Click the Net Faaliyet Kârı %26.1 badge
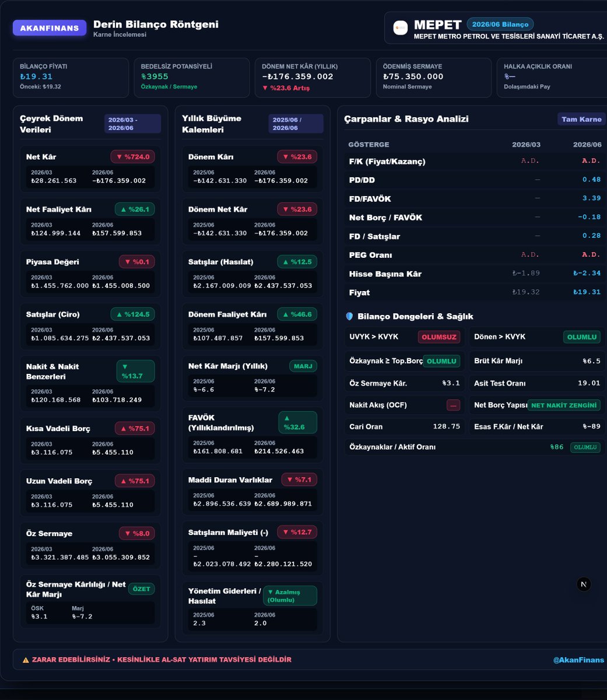 [135, 209]
